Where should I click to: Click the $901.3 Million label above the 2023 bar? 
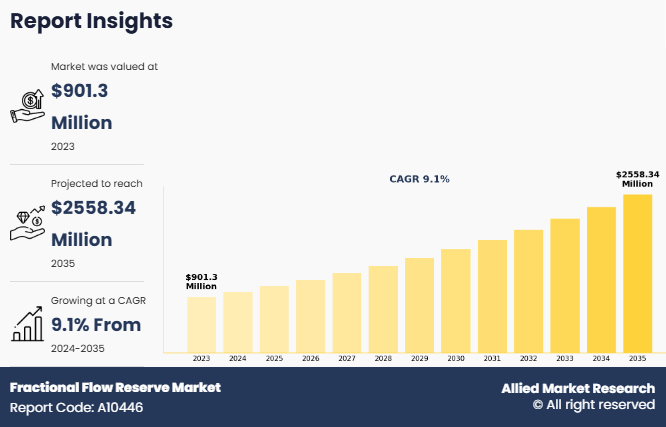click(x=201, y=282)
